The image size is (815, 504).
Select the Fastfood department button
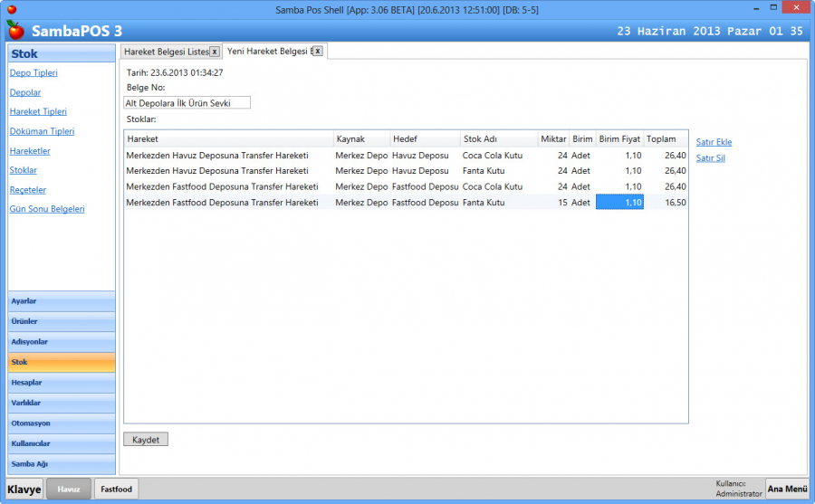116,490
